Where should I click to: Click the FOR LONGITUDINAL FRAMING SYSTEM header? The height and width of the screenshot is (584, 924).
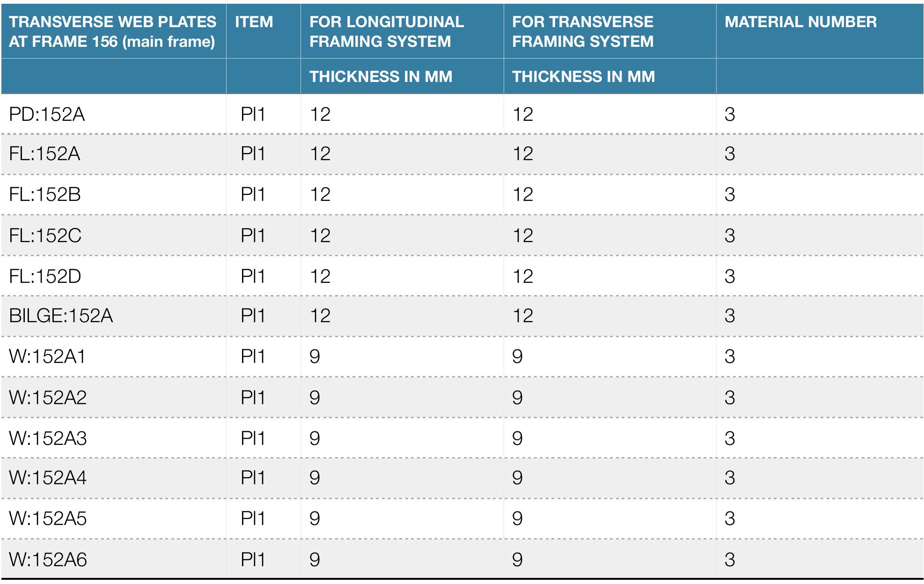click(x=387, y=31)
